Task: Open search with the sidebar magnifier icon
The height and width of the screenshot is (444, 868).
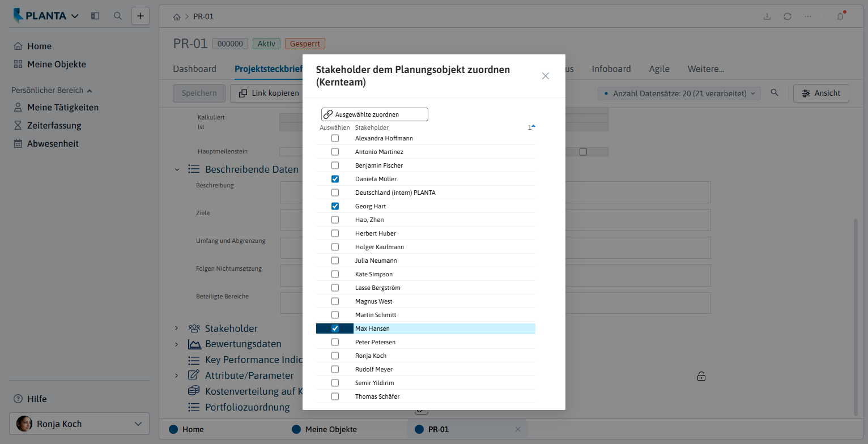Action: click(x=118, y=16)
